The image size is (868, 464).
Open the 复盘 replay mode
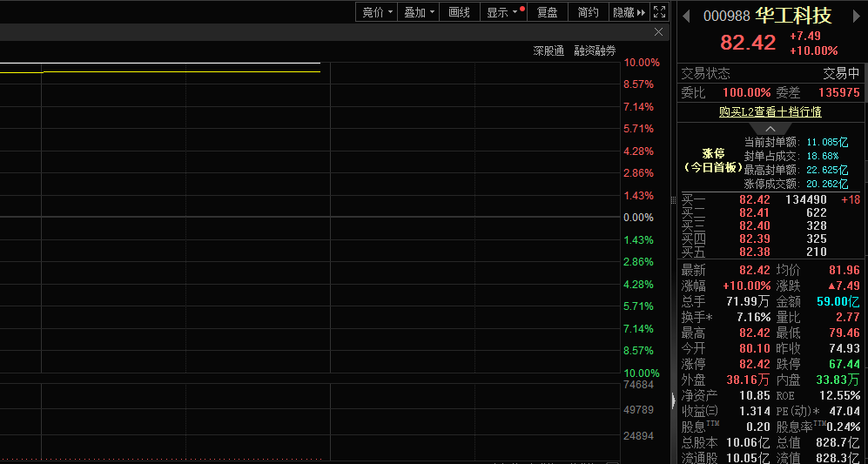(547, 12)
